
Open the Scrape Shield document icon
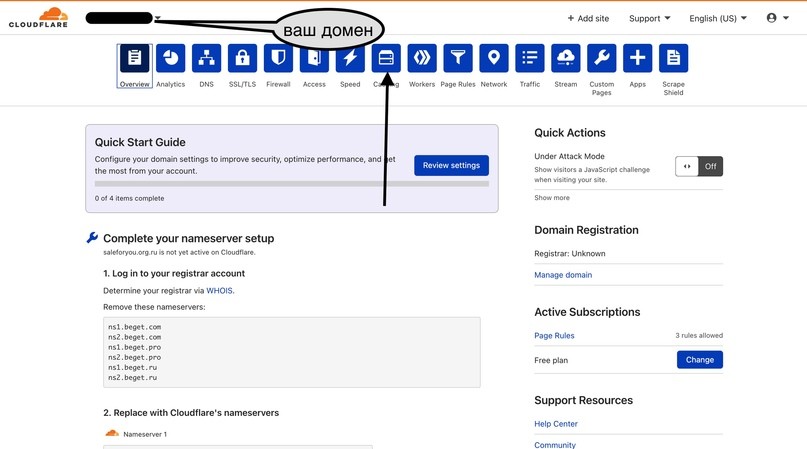[673, 58]
